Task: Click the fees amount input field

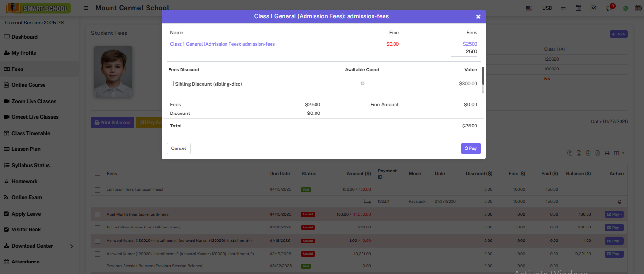Action: 464,52
